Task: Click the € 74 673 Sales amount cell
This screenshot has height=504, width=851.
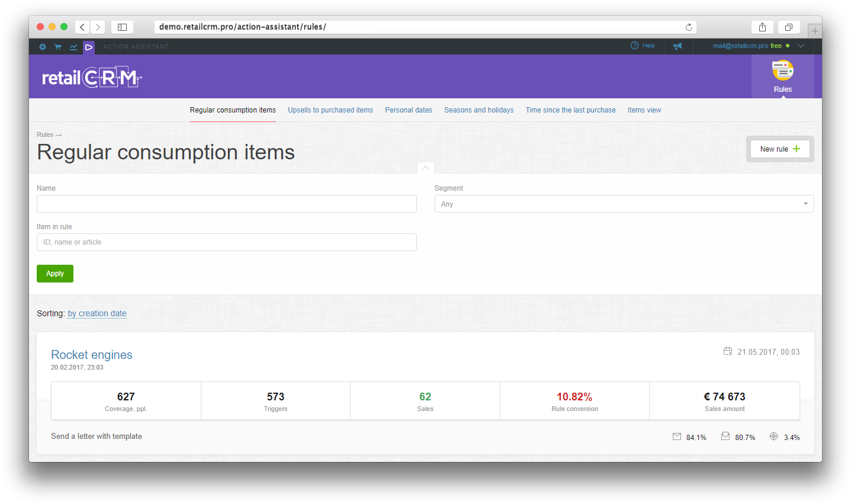Action: (x=724, y=401)
